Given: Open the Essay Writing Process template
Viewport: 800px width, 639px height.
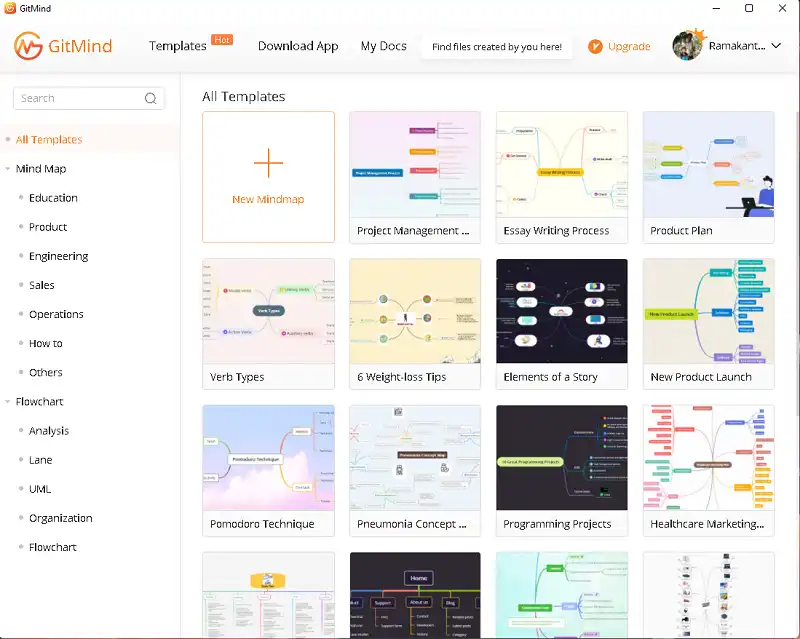Looking at the screenshot, I should coord(562,176).
